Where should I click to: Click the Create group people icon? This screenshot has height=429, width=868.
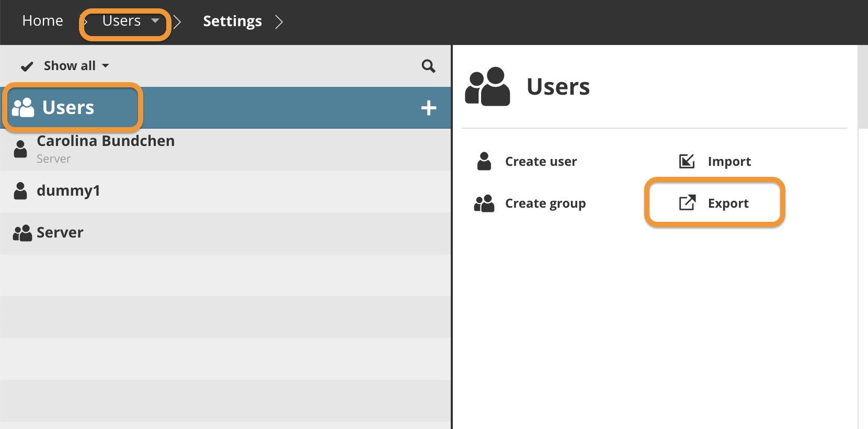click(x=484, y=203)
